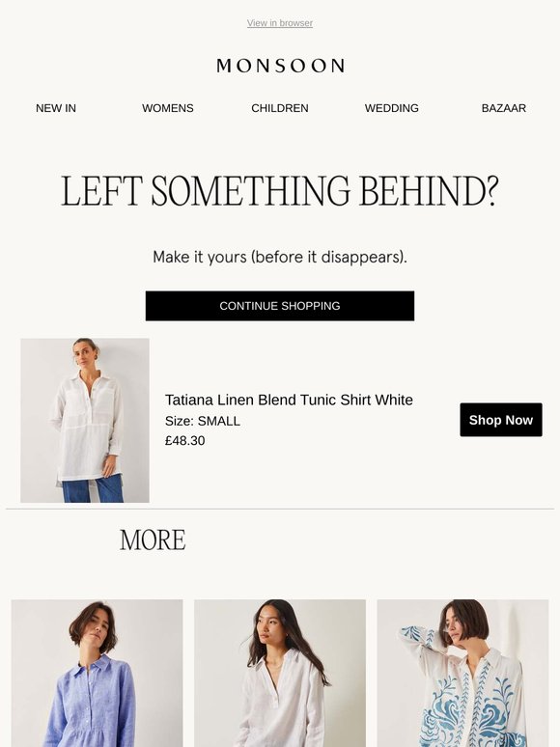Open the View in browser link
The height and width of the screenshot is (747, 560).
280,23
